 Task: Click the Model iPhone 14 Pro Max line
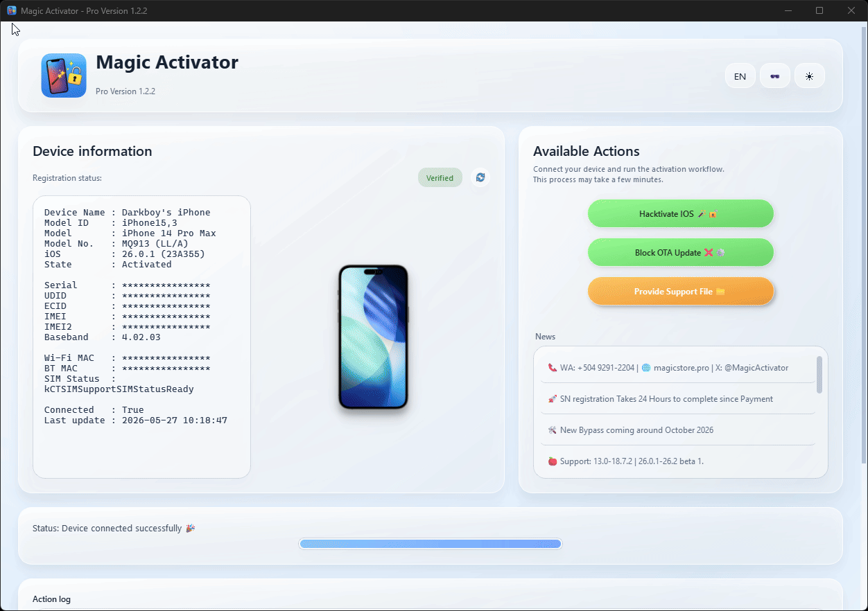(x=130, y=233)
